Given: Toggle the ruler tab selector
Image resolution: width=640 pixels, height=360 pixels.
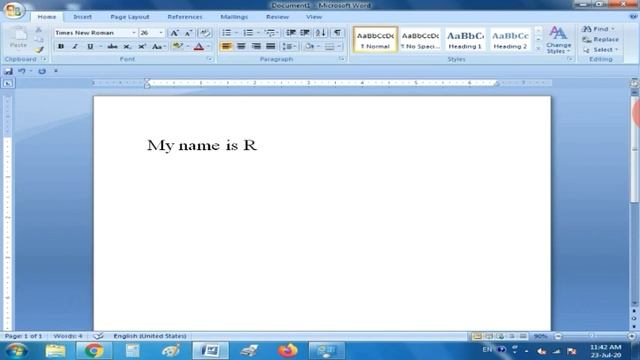Looking at the screenshot, I should pos(8,83).
